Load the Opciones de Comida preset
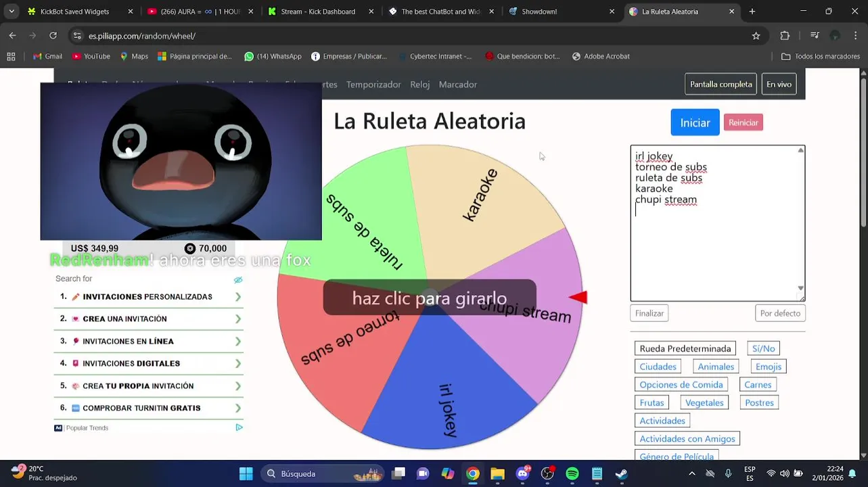Viewport: 868px width, 487px height. 681,384
